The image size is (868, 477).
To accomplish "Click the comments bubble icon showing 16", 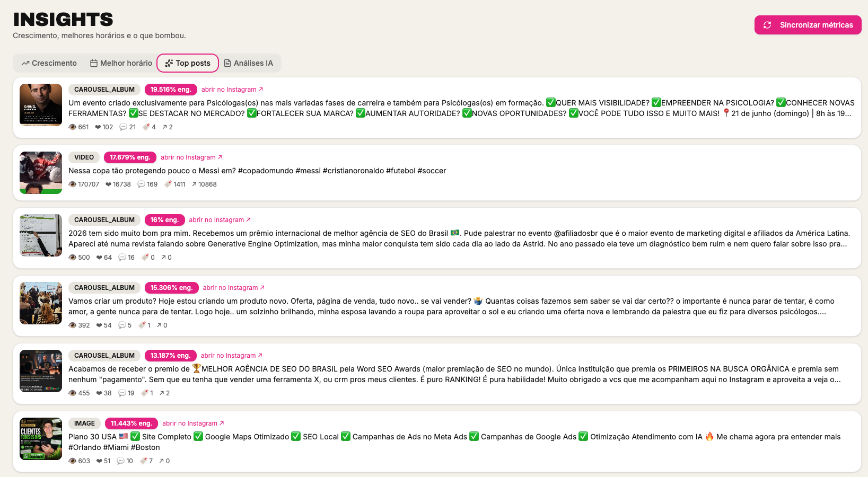I will tap(122, 258).
